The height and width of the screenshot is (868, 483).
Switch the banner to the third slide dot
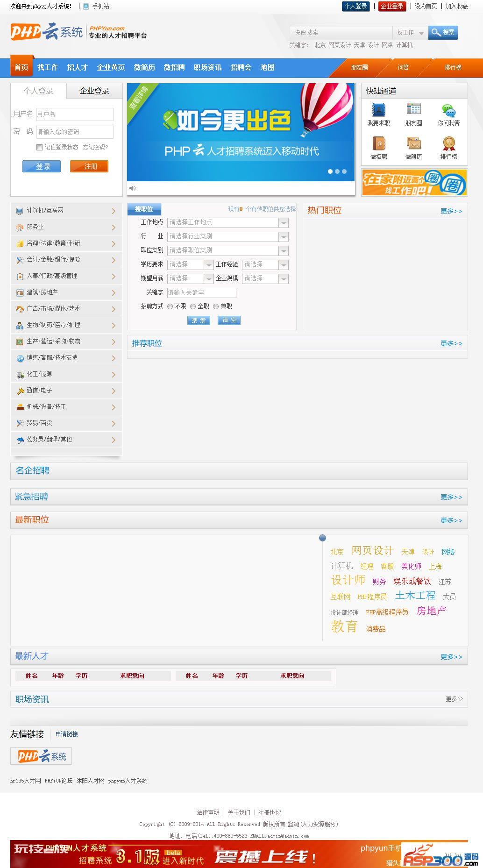tap(344, 171)
